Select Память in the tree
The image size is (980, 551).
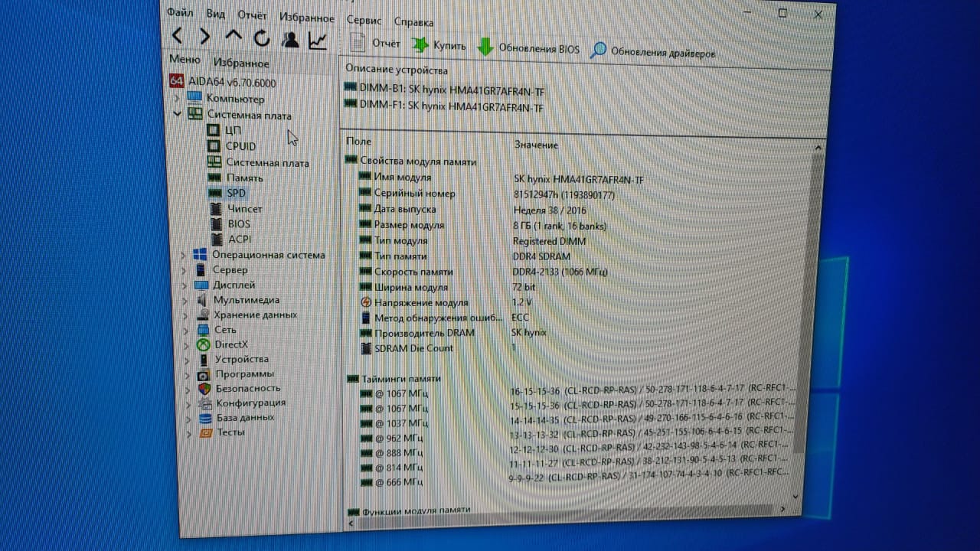click(235, 178)
